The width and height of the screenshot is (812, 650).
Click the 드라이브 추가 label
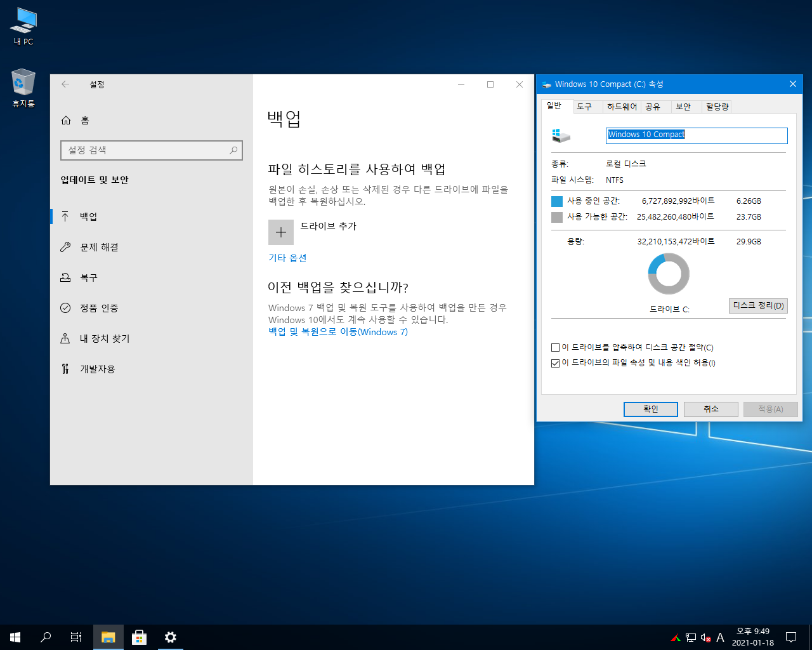pos(329,227)
